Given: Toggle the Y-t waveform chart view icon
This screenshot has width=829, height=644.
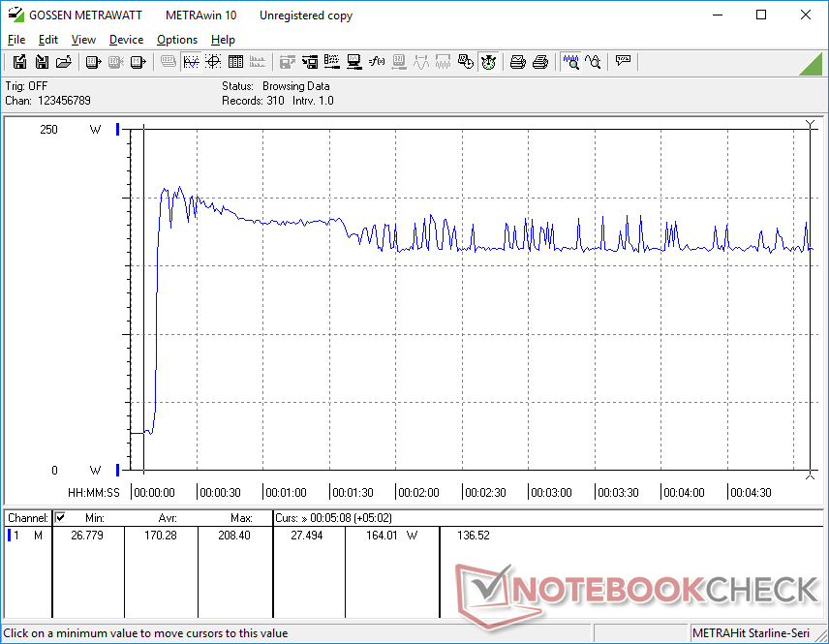Looking at the screenshot, I should click(x=191, y=62).
